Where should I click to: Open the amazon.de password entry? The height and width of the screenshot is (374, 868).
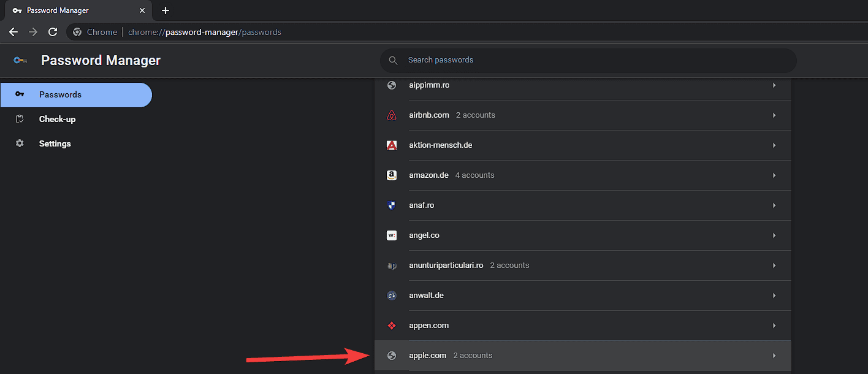[583, 175]
